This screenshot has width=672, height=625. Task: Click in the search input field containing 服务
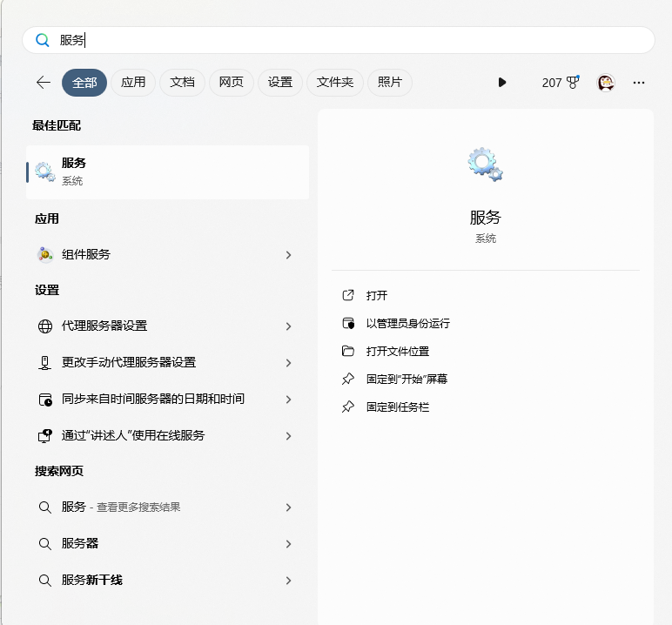[x=339, y=40]
